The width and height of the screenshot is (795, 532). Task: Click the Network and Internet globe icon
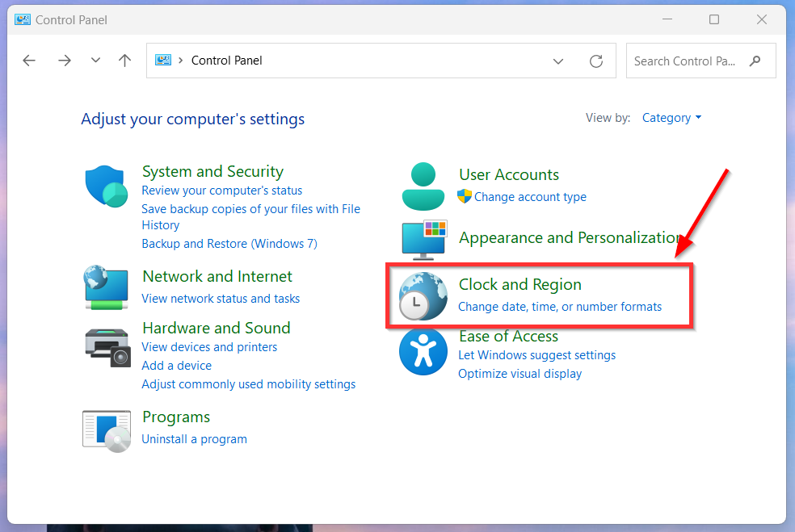[x=106, y=287]
